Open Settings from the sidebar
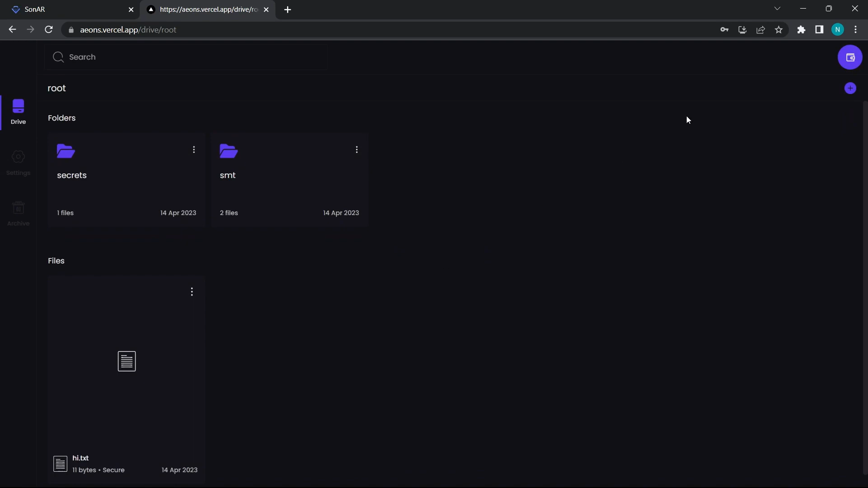Image resolution: width=868 pixels, height=488 pixels. pyautogui.click(x=18, y=163)
